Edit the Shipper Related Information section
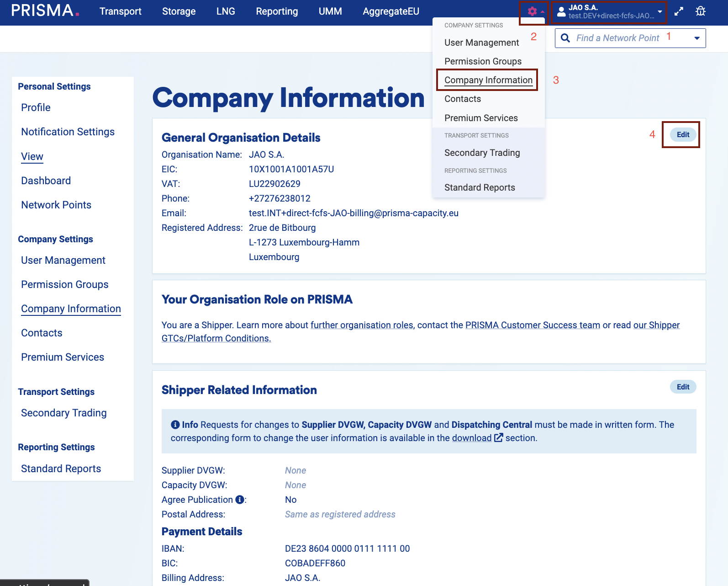This screenshot has height=586, width=728. (x=683, y=387)
